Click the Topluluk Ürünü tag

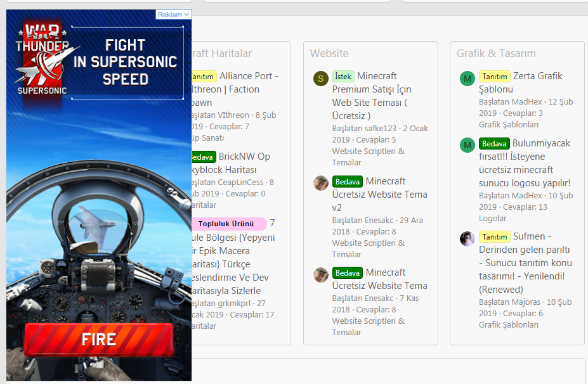click(228, 224)
